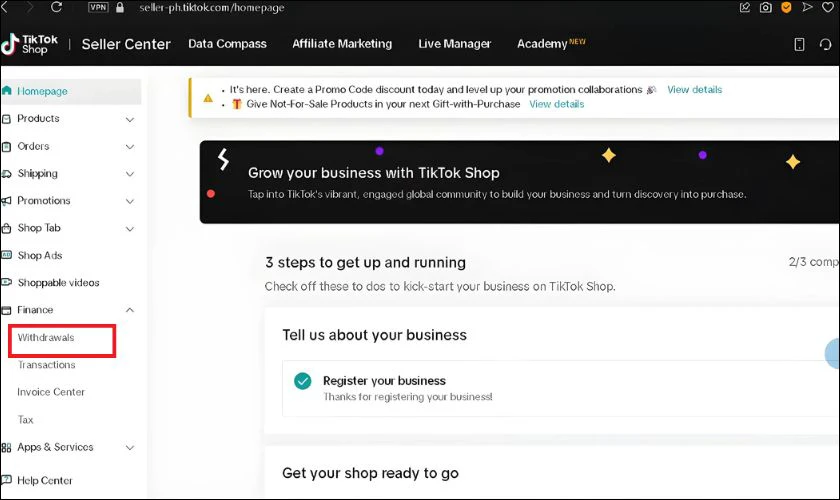Click the send arrow icon in browser bar
Viewport: 840px width, 500px height.
click(807, 7)
